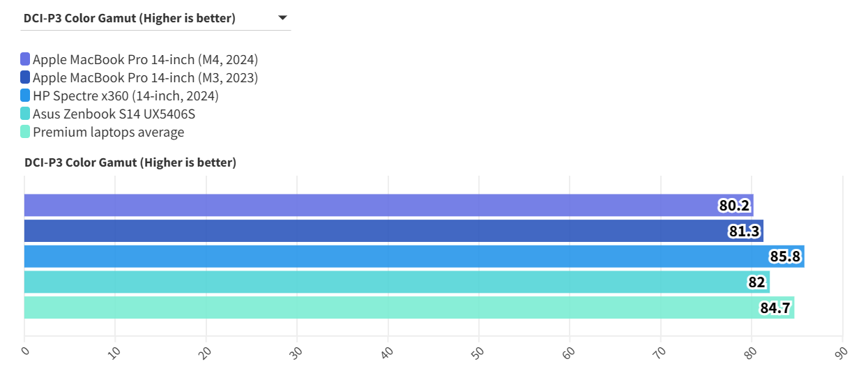868x373 pixels.
Task: Toggle the Asus Zenbook S14 legend swatch
Action: pos(26,114)
